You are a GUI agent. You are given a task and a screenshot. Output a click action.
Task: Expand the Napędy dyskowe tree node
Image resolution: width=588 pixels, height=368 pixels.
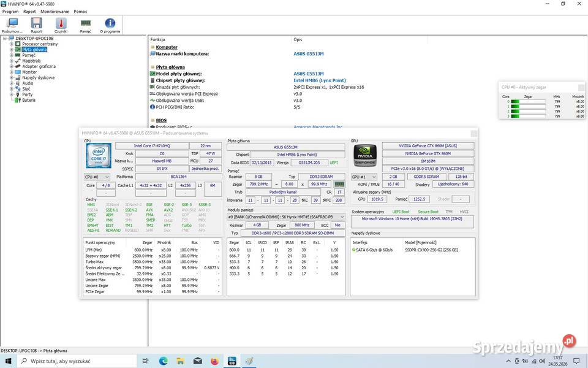pos(11,78)
